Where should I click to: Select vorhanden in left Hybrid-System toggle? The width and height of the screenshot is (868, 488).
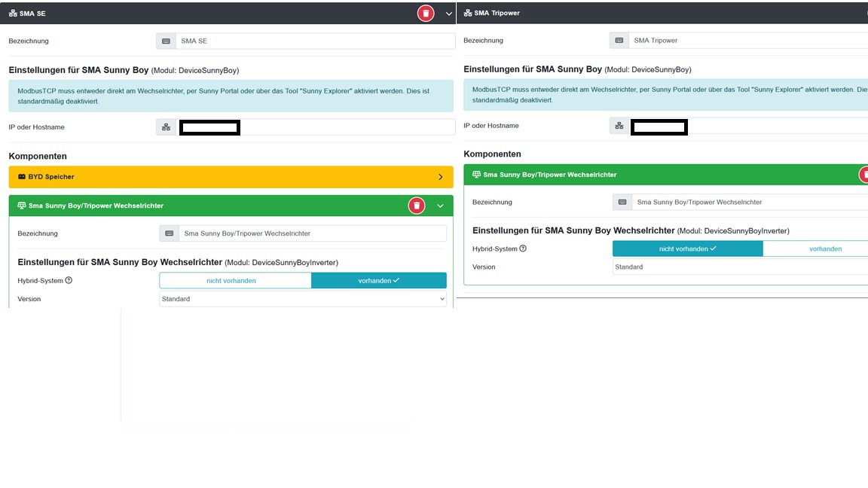pos(378,281)
